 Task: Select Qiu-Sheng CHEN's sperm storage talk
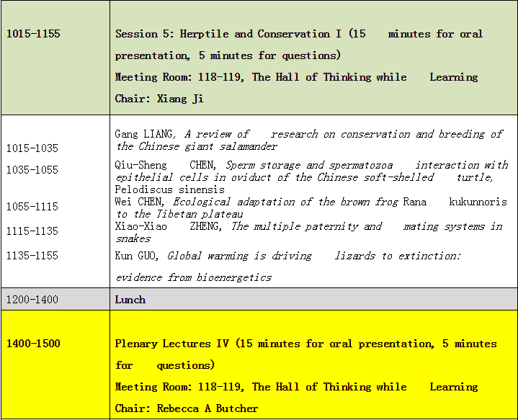[x=311, y=171]
